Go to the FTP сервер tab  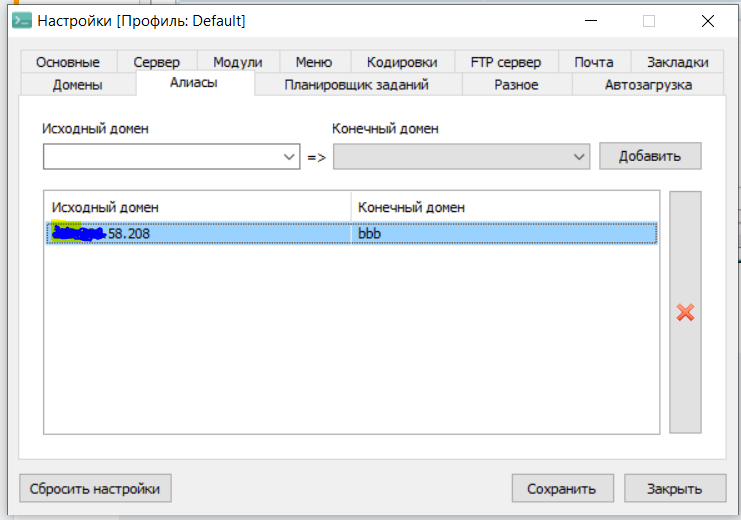tap(505, 62)
